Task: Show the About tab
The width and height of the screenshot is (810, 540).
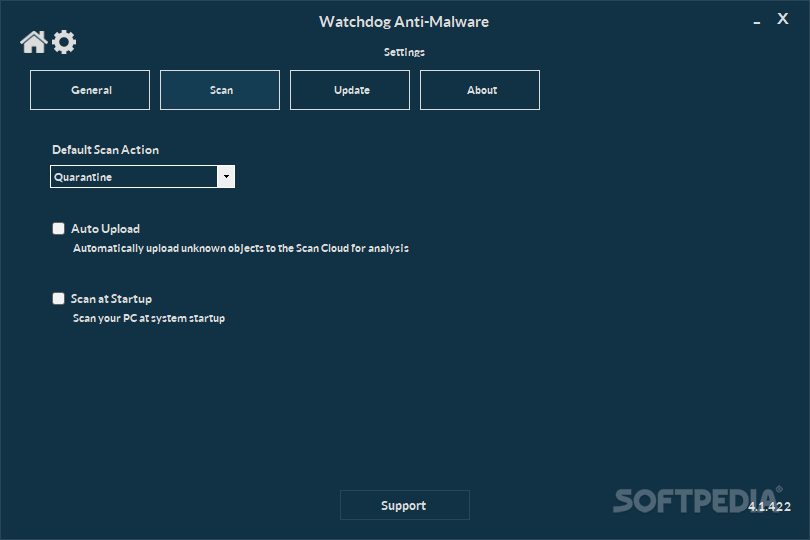Action: pyautogui.click(x=480, y=90)
